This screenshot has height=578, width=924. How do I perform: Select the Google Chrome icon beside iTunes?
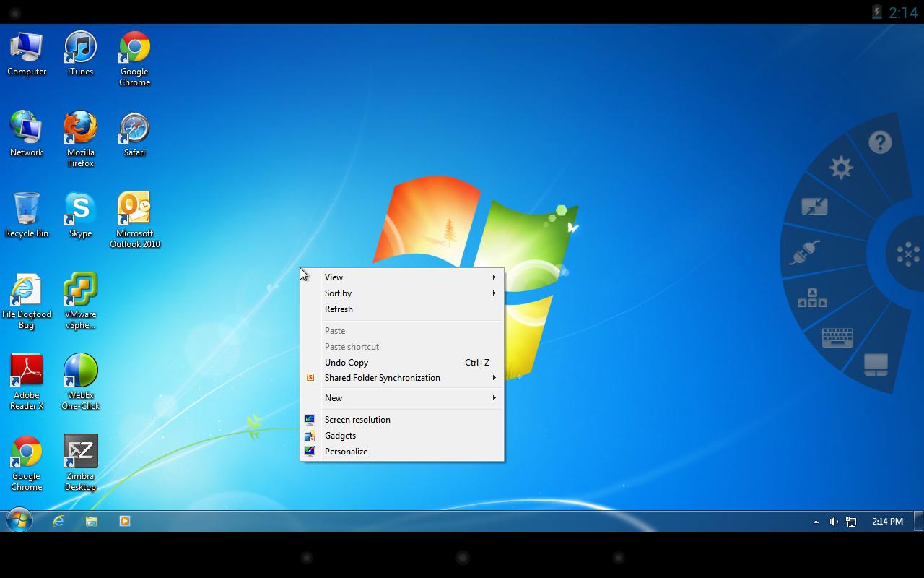[x=134, y=59]
